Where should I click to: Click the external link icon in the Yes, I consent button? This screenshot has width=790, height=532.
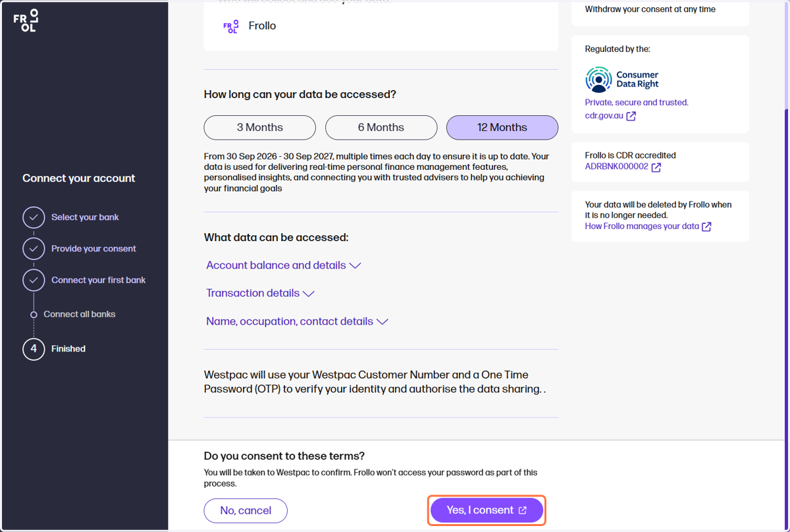(523, 510)
